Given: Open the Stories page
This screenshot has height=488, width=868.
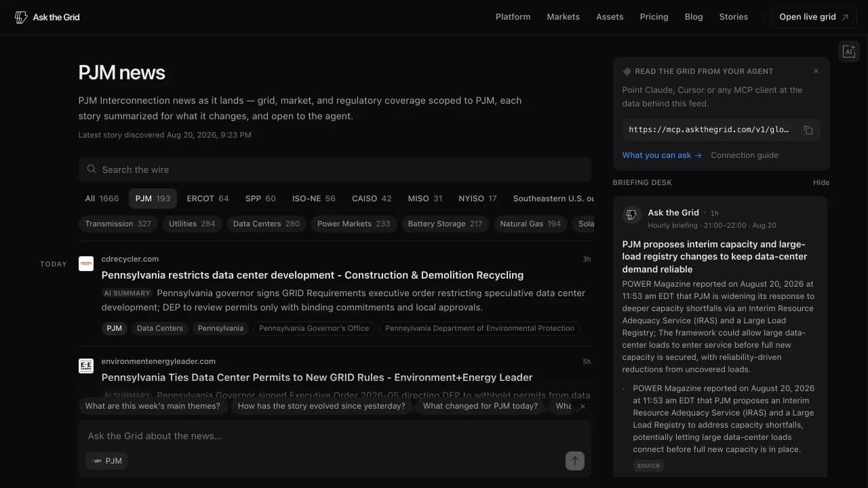Looking at the screenshot, I should 734,17.
